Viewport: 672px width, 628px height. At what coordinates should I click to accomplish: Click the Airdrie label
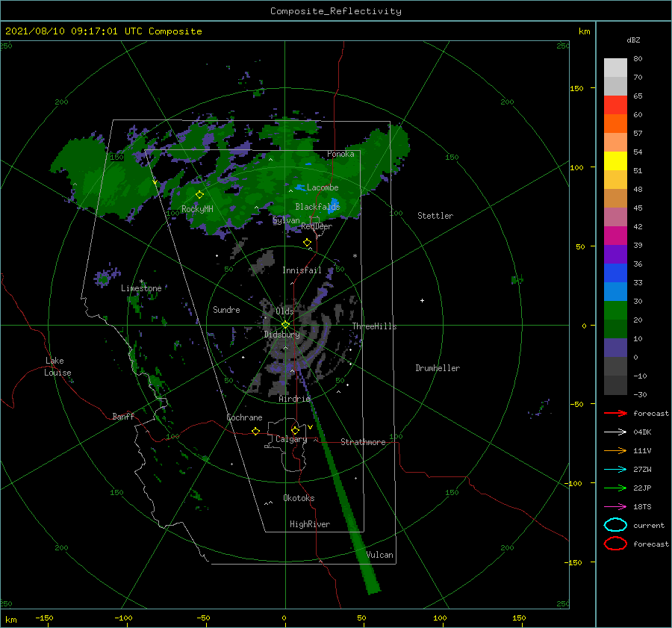(x=294, y=399)
